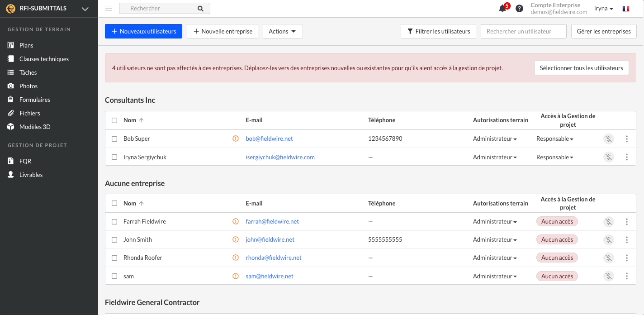Change Iryna Sergiychuk's Responsable project access
The image size is (644, 315).
tap(555, 157)
